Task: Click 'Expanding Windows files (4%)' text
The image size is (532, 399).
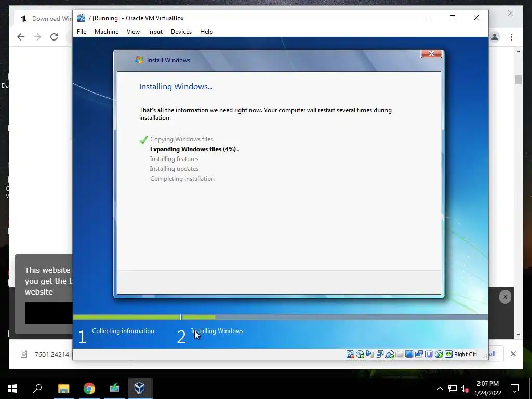Action: pyautogui.click(x=193, y=149)
